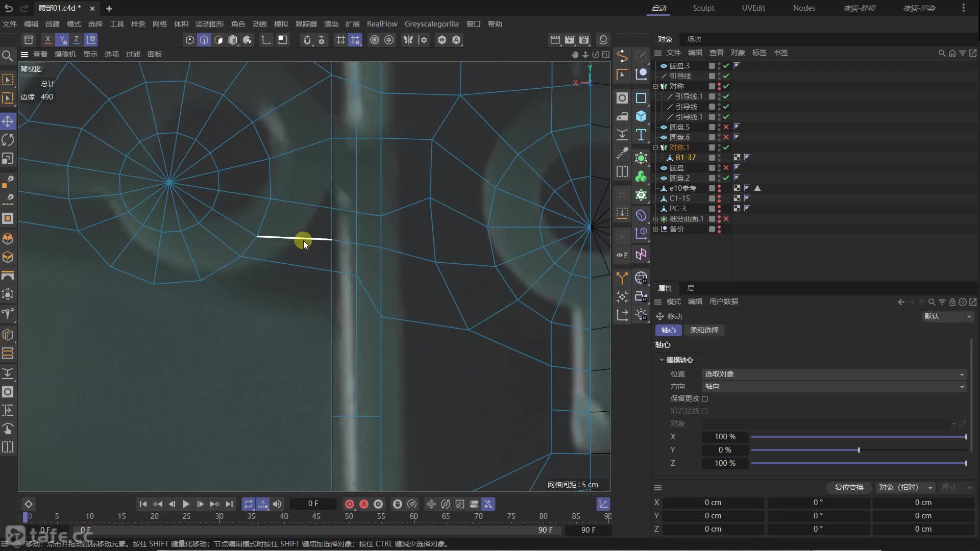Toggle red X enable for 圆盘.5
Image resolution: width=980 pixels, height=551 pixels.
(x=726, y=127)
